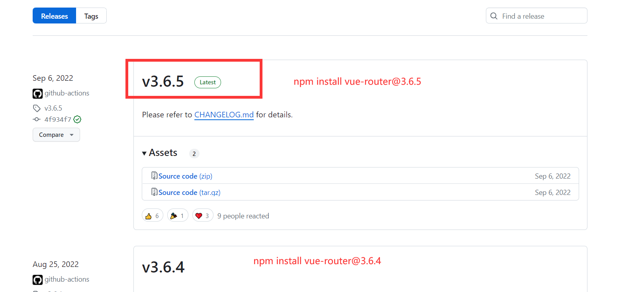Image resolution: width=644 pixels, height=292 pixels.
Task: Open the v3.6.4 release title
Action: click(163, 267)
